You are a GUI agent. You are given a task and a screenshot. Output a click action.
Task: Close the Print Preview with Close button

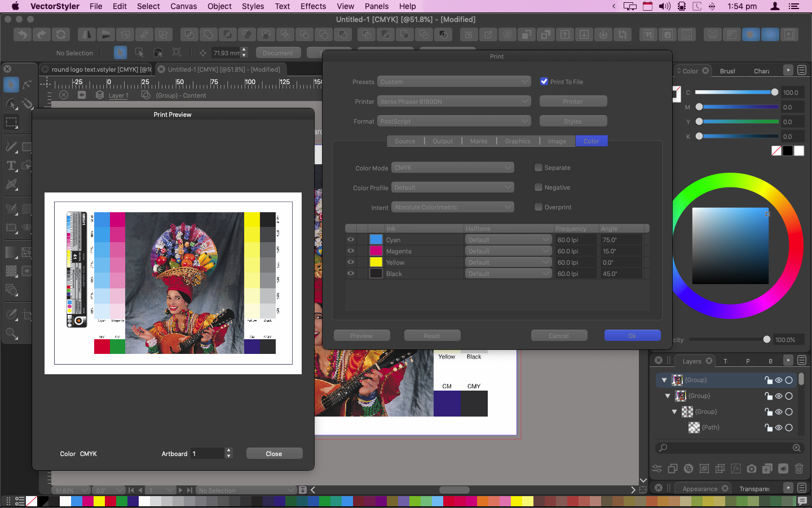pos(274,454)
